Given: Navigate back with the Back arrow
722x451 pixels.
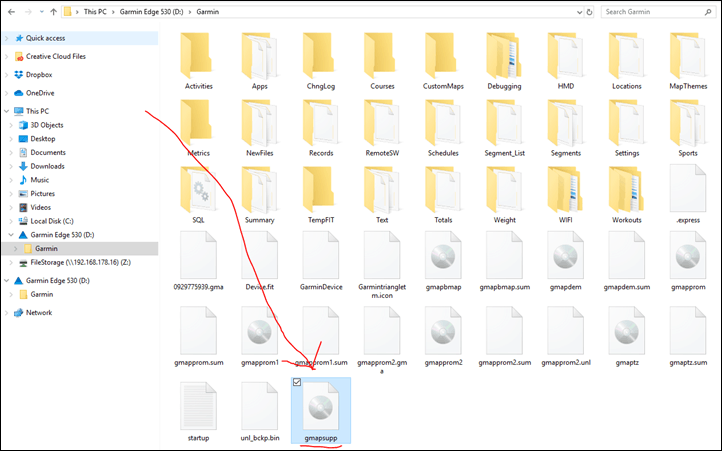Looking at the screenshot, I should (12, 12).
